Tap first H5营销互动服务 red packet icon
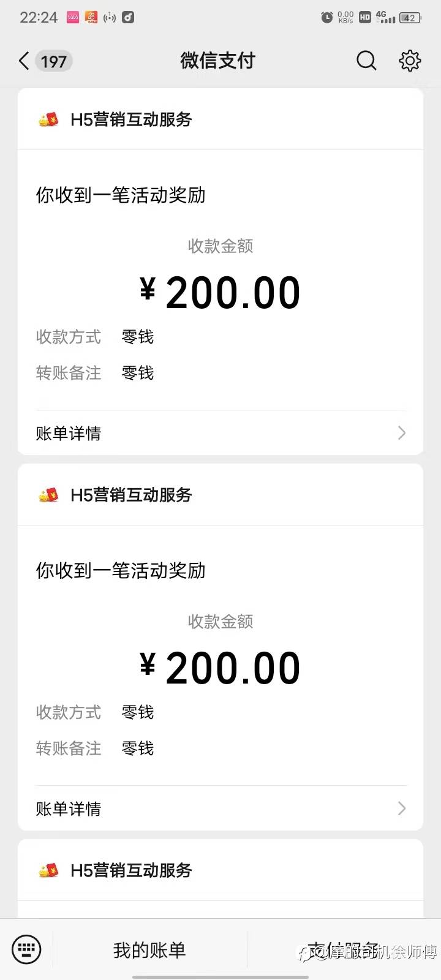441x980 pixels. click(x=48, y=119)
